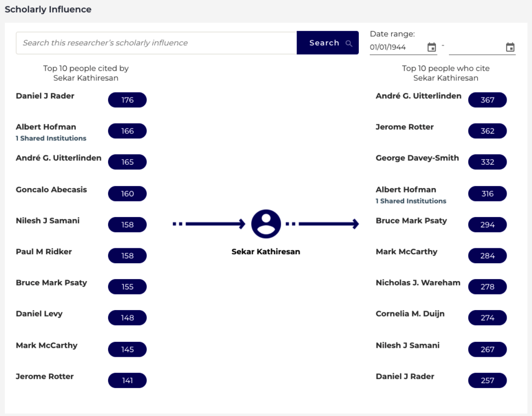
Task: Click the 257 citation count badge
Action: (487, 381)
